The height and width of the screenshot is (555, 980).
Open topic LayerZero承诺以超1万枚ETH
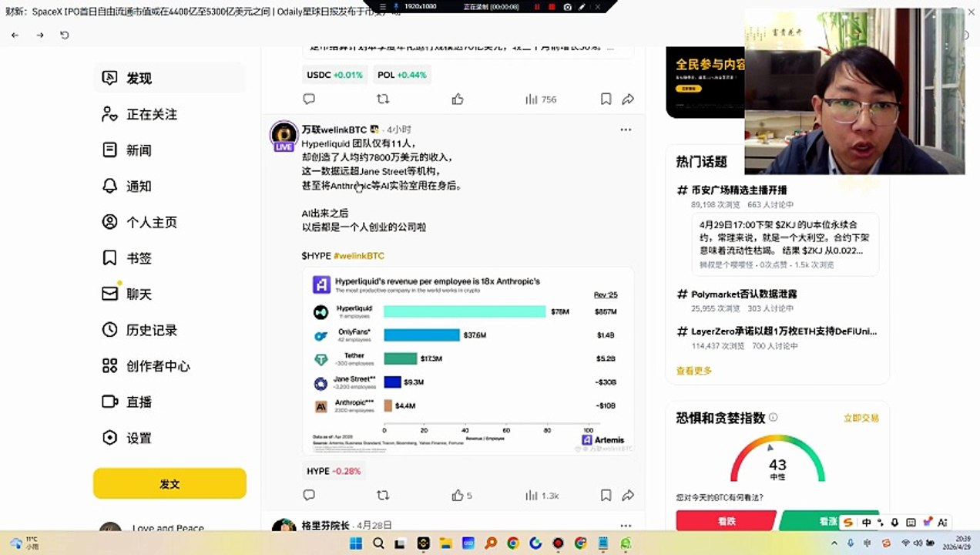click(784, 331)
